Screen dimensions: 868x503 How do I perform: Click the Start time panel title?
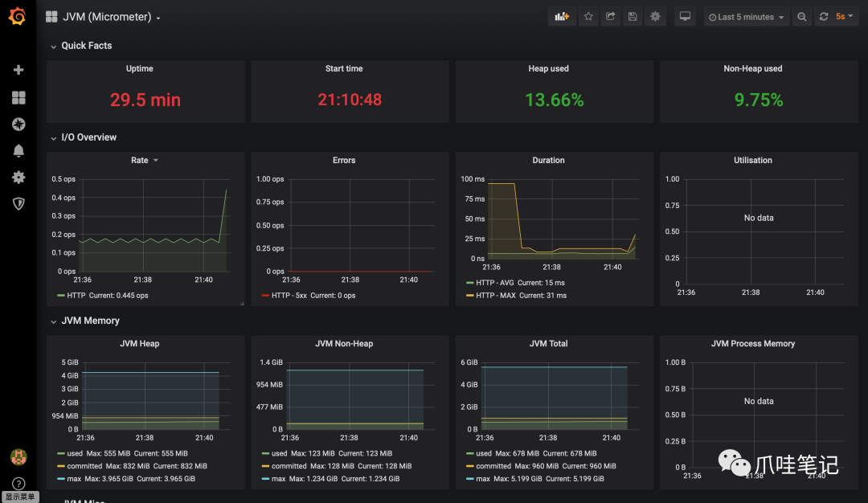(x=344, y=68)
